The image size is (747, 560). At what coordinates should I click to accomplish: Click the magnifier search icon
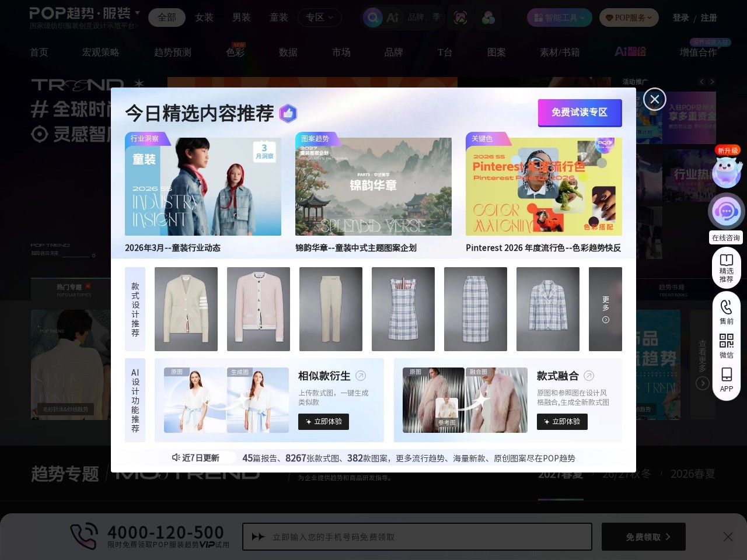pos(373,17)
